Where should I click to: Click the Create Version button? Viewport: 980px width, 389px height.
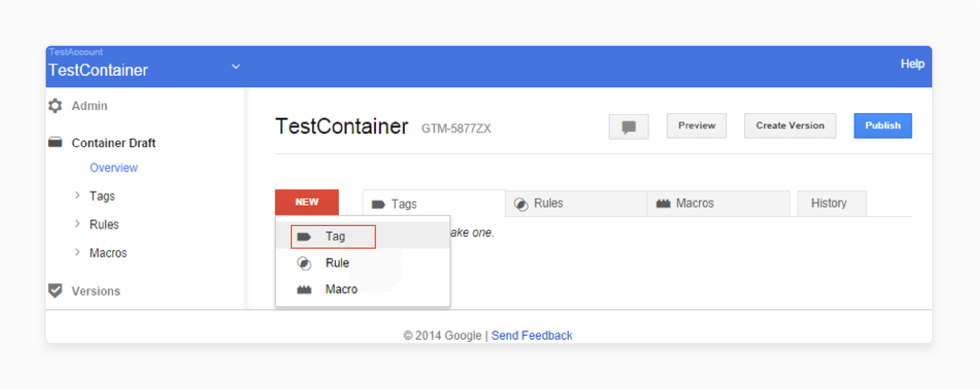click(x=790, y=126)
